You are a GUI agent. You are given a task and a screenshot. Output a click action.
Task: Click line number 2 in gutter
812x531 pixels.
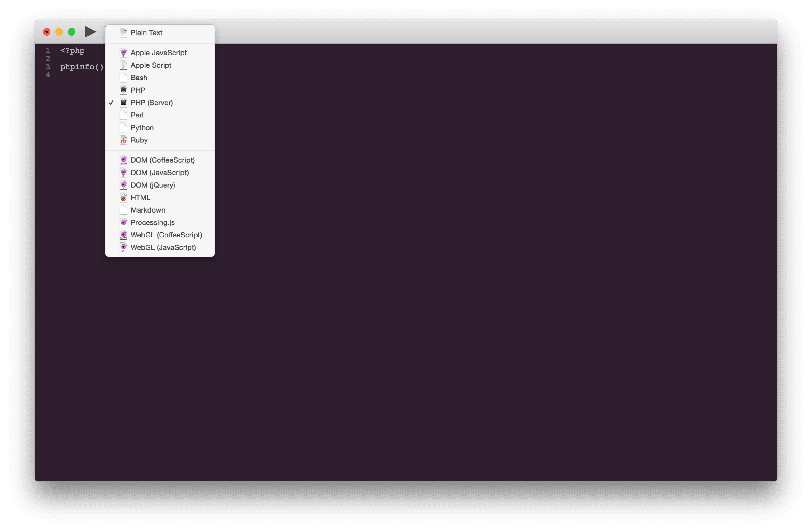pos(48,59)
